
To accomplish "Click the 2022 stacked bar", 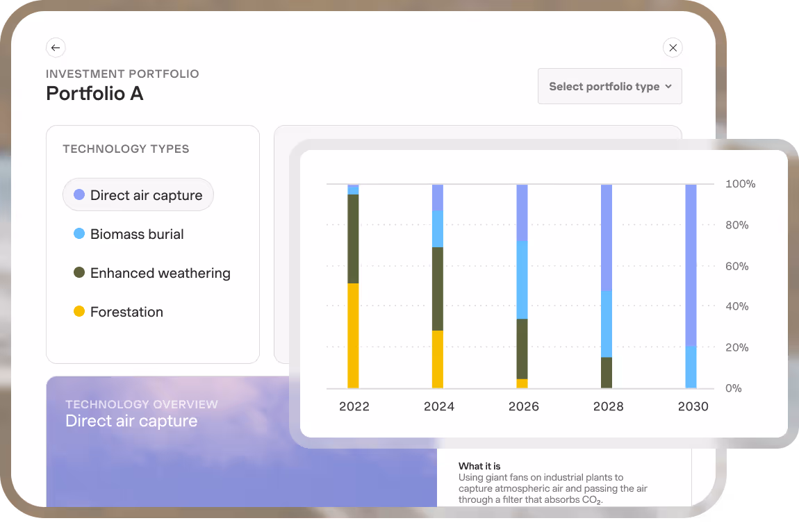I will pyautogui.click(x=353, y=286).
